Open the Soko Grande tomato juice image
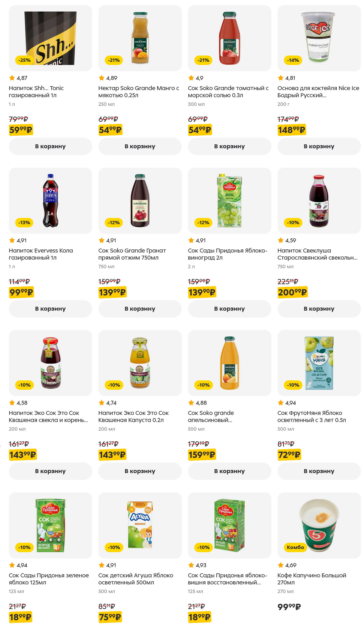The width and height of the screenshot is (364, 625). [x=229, y=38]
